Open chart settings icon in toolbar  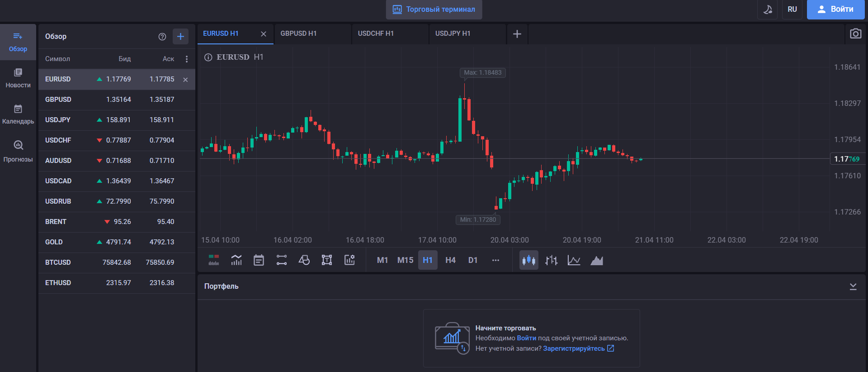pyautogui.click(x=349, y=260)
